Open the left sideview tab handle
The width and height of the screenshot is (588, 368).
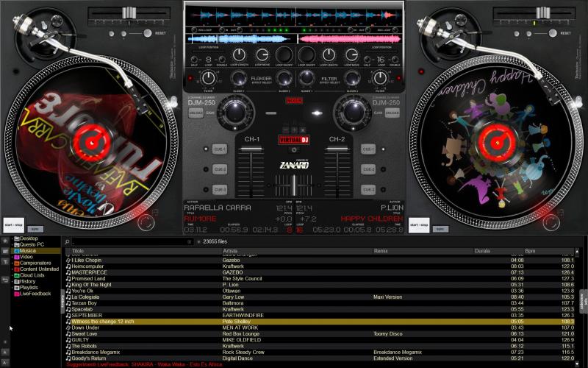[x=62, y=300]
